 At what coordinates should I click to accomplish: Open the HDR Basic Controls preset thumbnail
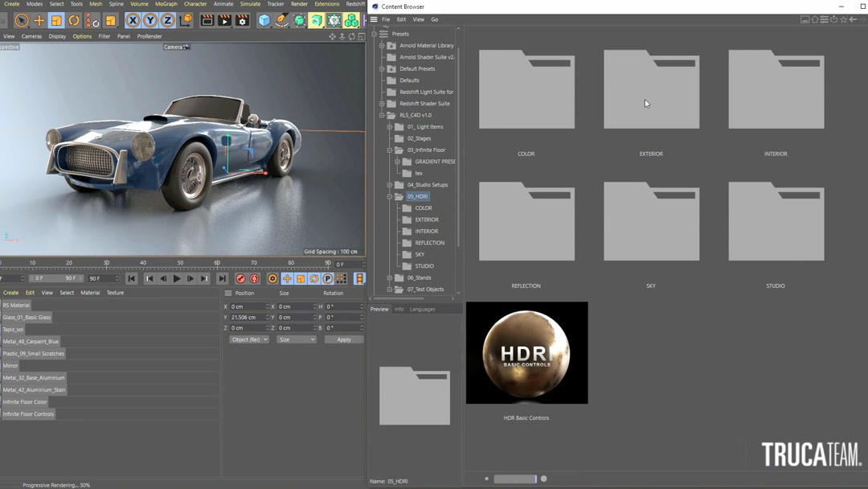coord(526,352)
